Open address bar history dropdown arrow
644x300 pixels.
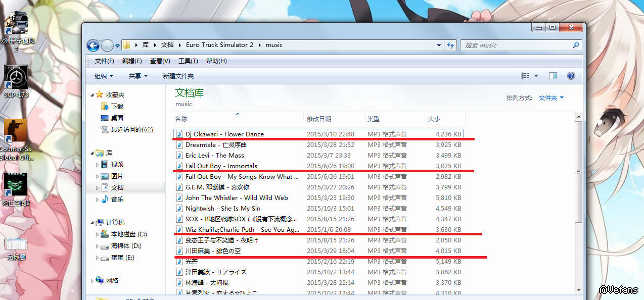(x=439, y=45)
